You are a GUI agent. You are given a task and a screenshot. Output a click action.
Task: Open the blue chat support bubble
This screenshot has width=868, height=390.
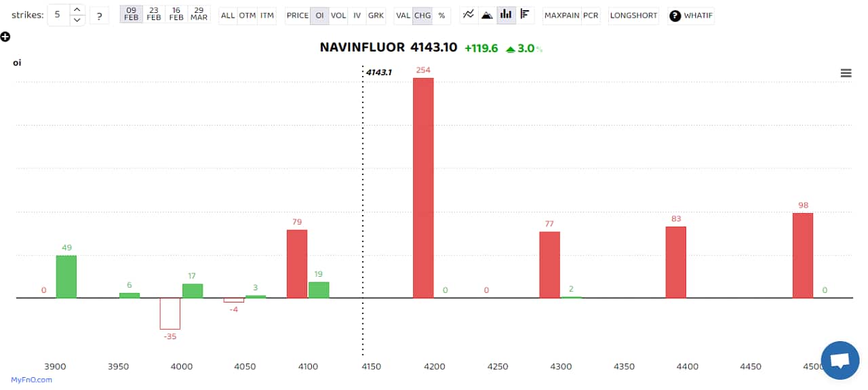[x=840, y=360]
